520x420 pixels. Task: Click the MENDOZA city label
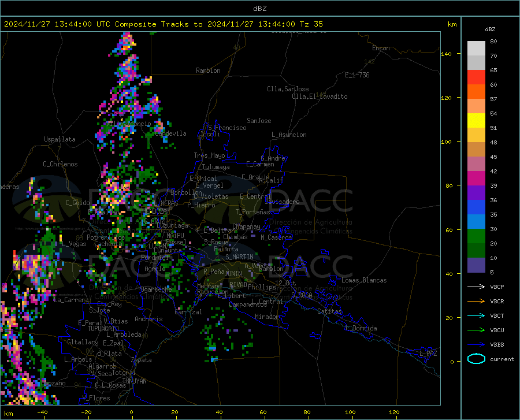point(154,211)
